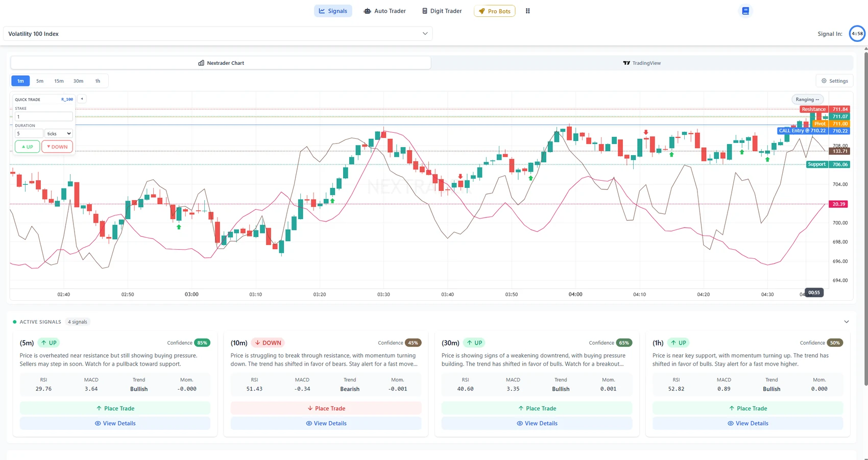Click the 45% confidence badge
Screen dimensions: 868x460
tap(413, 343)
